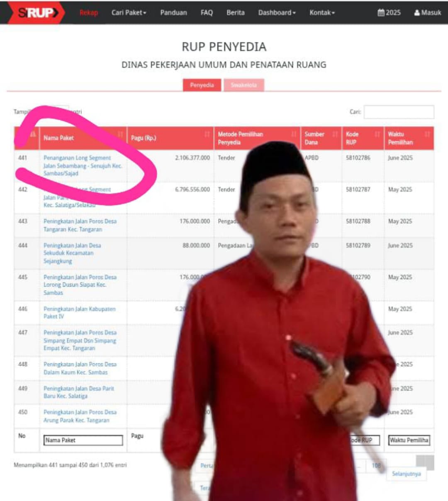Sort by Nama Paket column arrows

pyautogui.click(x=120, y=134)
